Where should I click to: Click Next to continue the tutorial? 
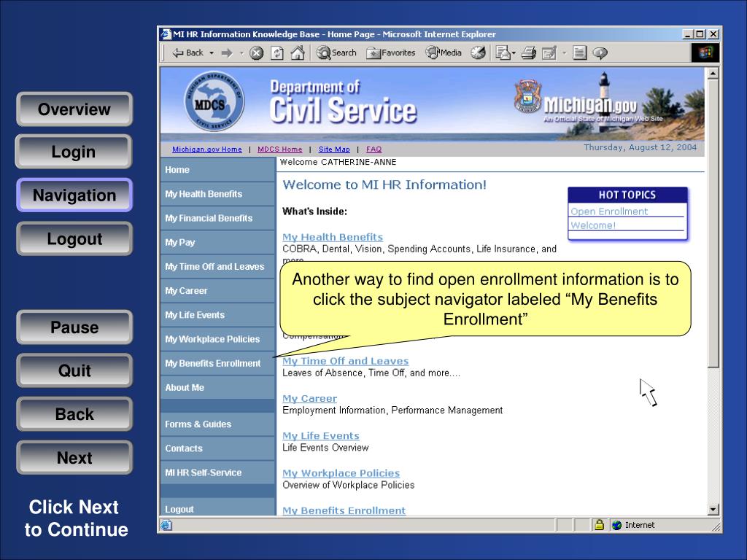pyautogui.click(x=74, y=457)
